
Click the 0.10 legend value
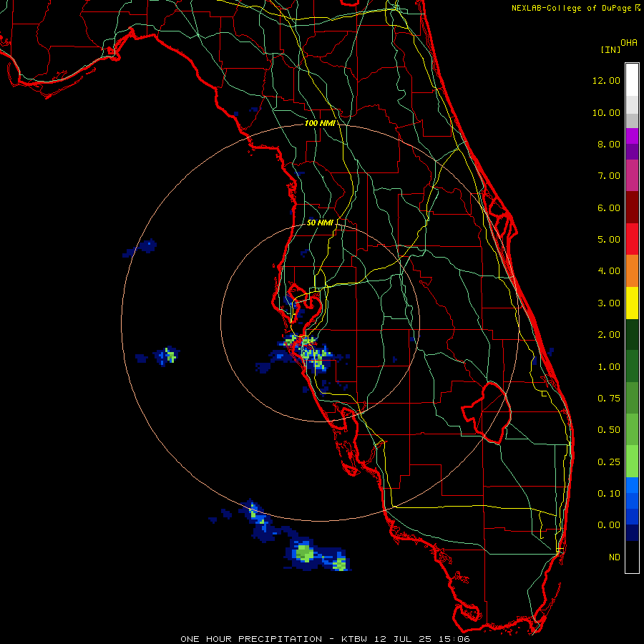(609, 494)
